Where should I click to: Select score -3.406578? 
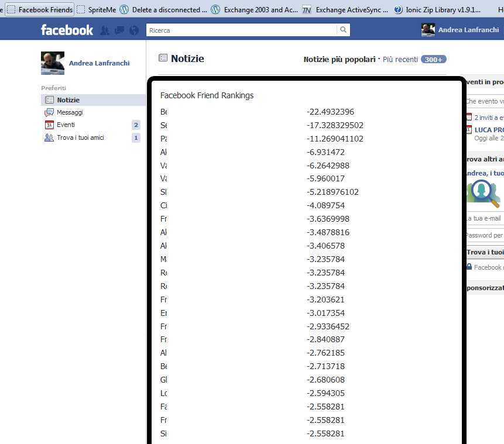[x=325, y=246]
